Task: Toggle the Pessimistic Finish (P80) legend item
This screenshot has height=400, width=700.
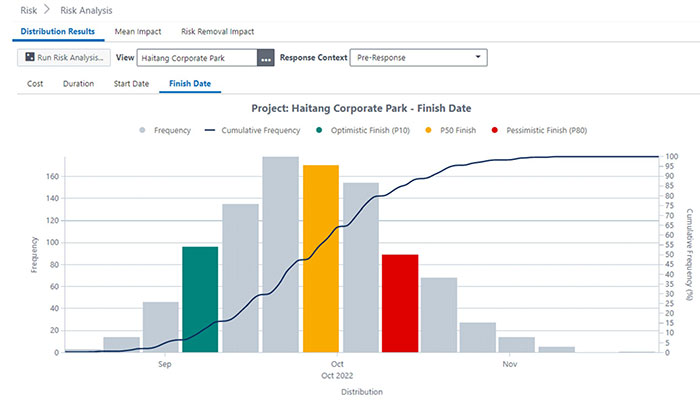Action: coord(539,130)
